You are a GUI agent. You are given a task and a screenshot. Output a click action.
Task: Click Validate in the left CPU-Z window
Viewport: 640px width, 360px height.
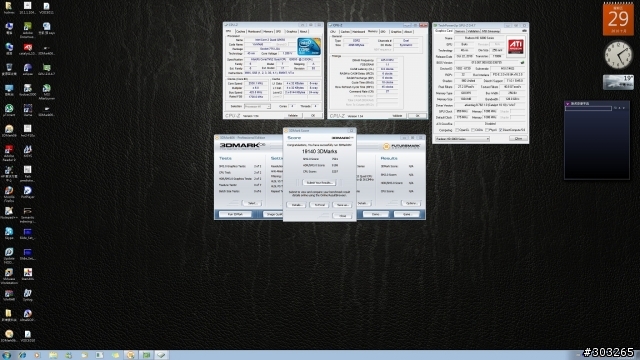pos(293,116)
